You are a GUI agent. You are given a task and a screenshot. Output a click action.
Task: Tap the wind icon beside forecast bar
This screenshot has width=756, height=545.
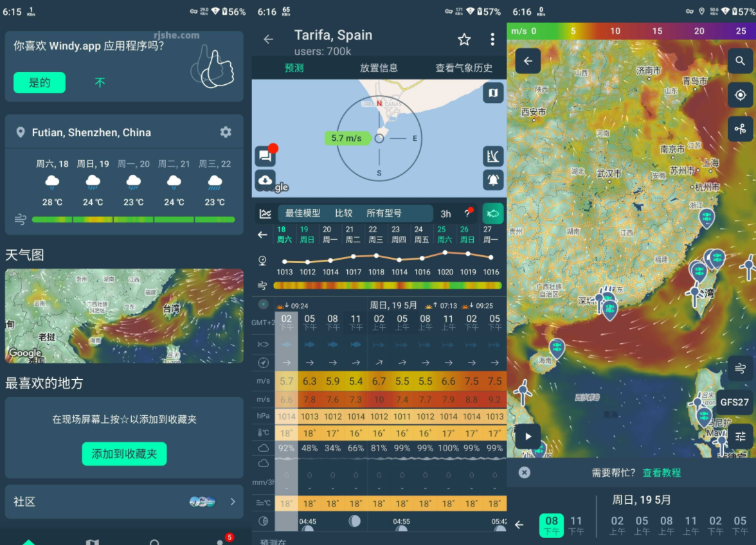[21, 220]
